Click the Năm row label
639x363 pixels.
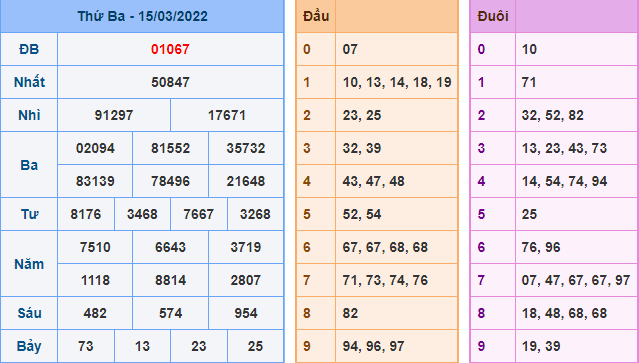[x=29, y=264]
